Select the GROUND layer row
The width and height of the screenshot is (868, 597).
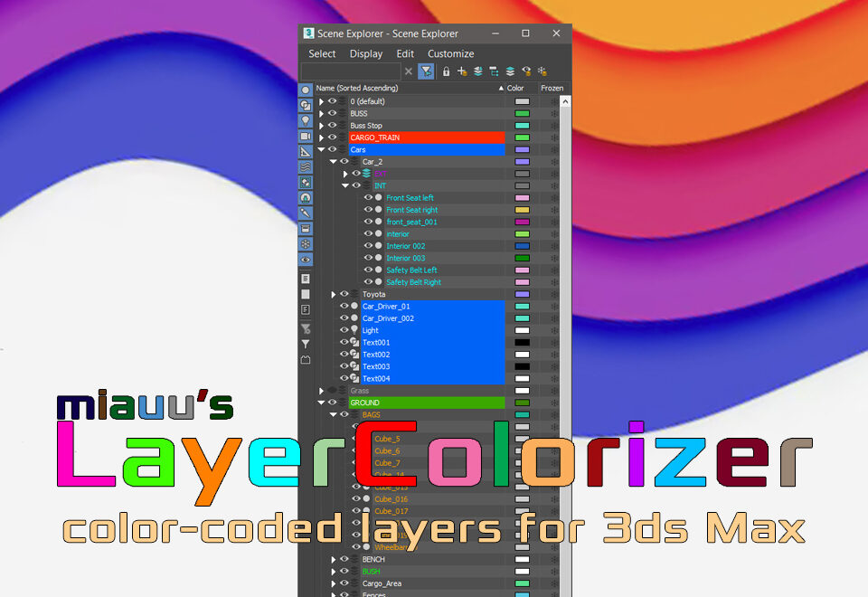426,403
